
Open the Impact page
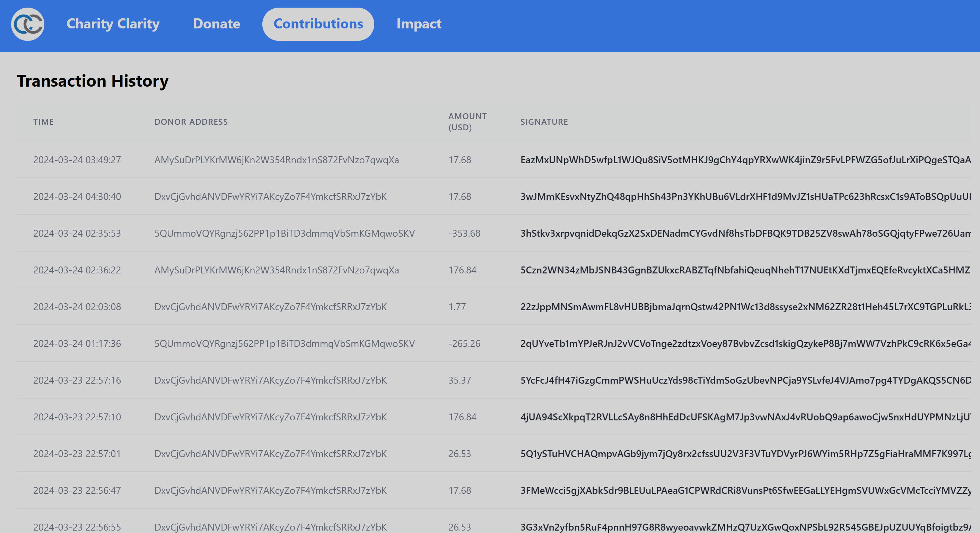click(x=419, y=24)
